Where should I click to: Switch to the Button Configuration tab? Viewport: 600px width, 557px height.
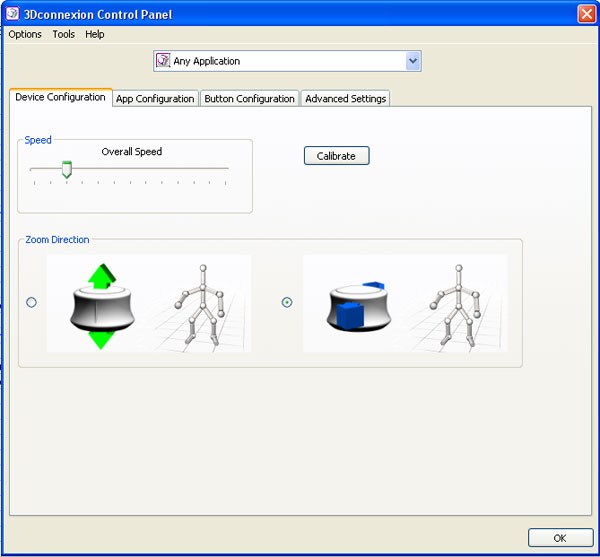(x=249, y=99)
